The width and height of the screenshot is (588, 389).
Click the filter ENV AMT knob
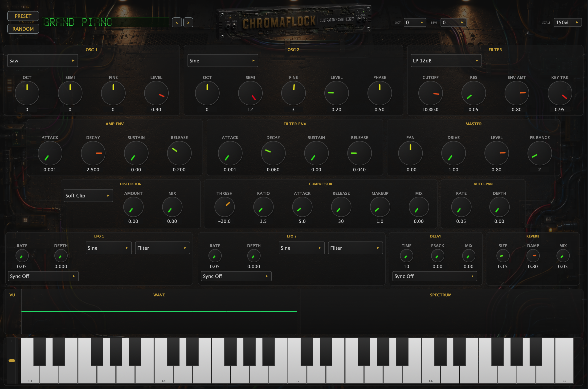click(x=517, y=93)
